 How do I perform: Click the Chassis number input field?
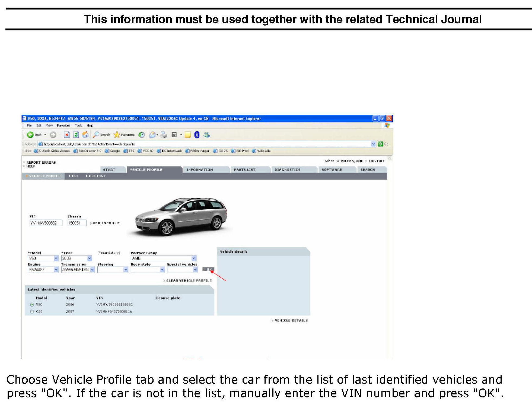(x=77, y=223)
